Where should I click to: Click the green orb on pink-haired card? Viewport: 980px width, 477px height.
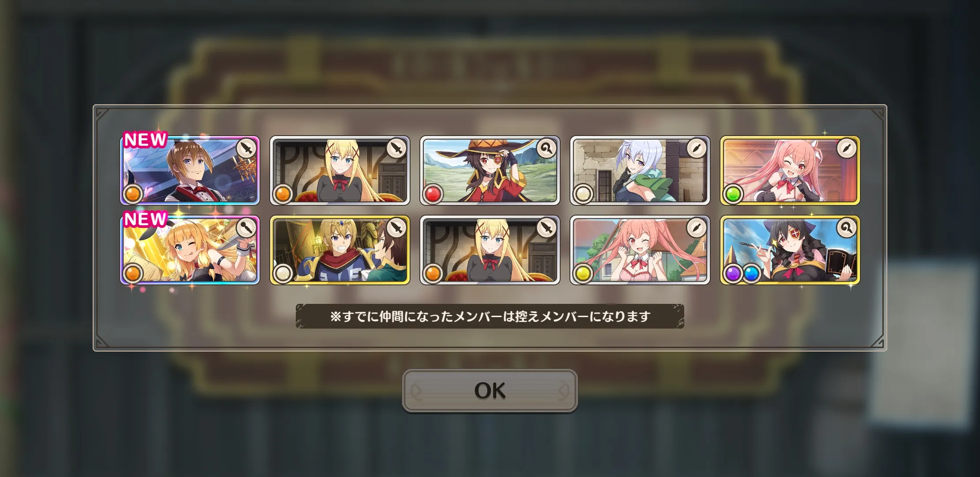[x=733, y=194]
